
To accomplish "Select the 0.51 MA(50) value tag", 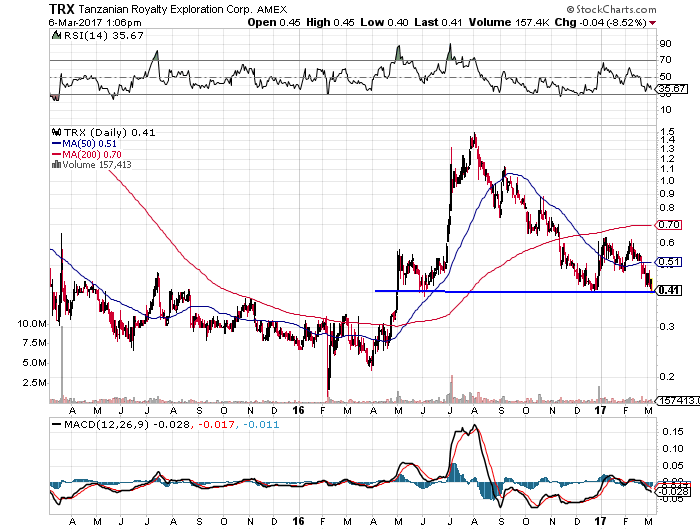I will (x=668, y=263).
